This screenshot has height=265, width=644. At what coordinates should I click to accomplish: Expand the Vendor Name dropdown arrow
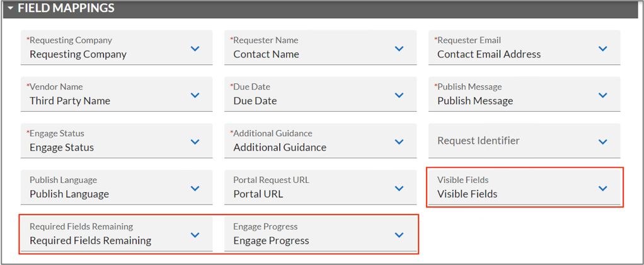(195, 95)
